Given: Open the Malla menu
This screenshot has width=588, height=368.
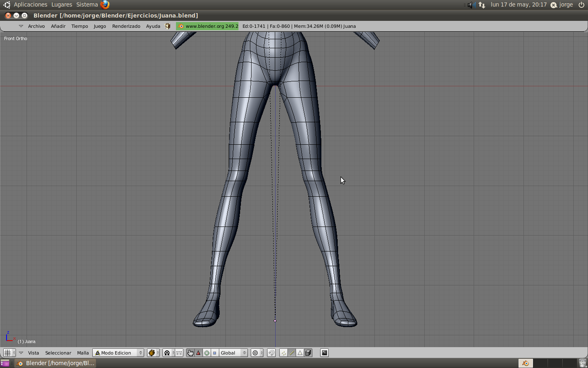Looking at the screenshot, I should click(x=83, y=353).
